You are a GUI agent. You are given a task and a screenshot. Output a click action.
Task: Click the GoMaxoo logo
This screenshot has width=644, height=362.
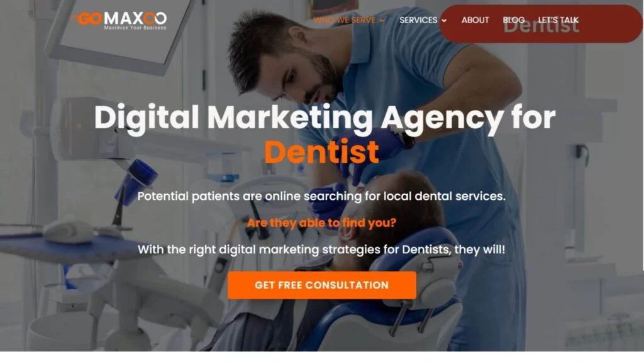(119, 20)
